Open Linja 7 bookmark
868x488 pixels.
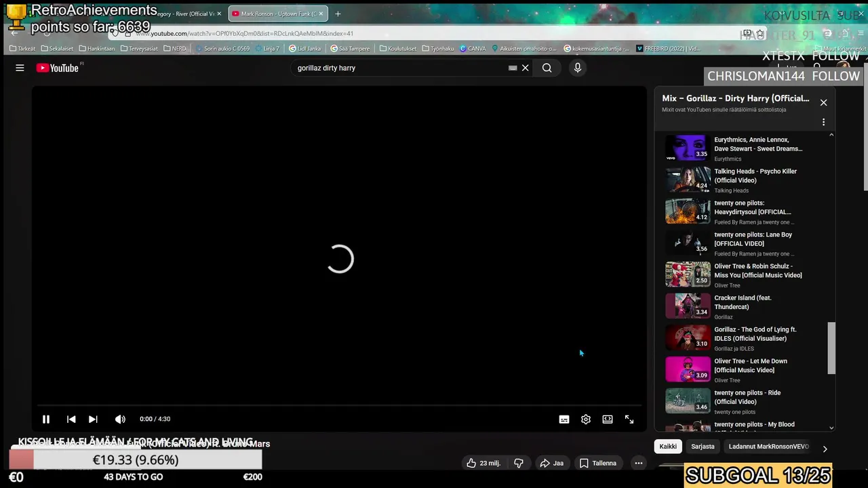(267, 49)
